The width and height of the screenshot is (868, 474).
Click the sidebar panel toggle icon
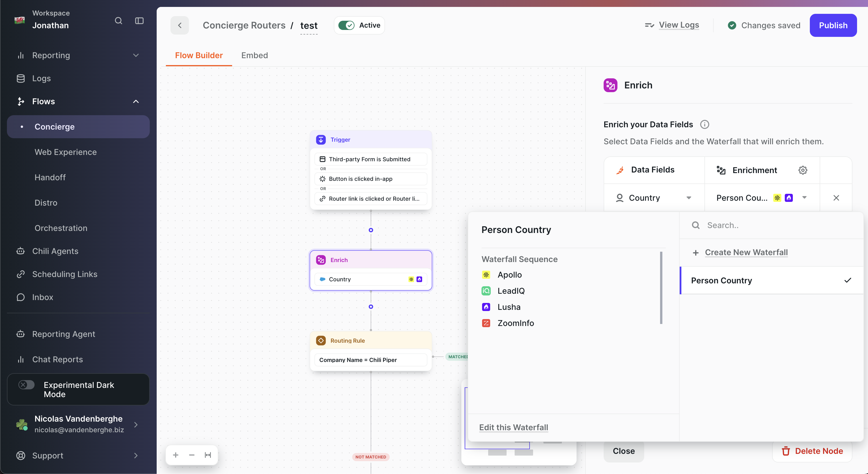(139, 20)
